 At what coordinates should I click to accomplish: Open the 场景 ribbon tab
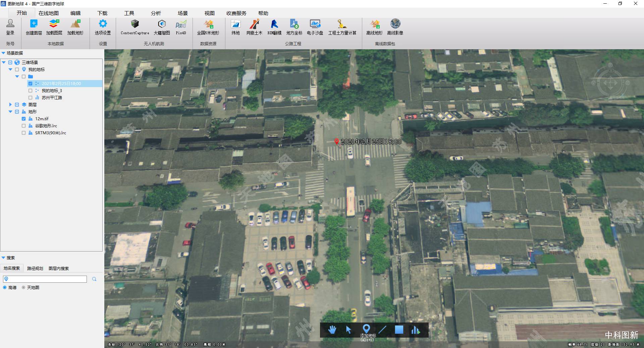pyautogui.click(x=183, y=13)
